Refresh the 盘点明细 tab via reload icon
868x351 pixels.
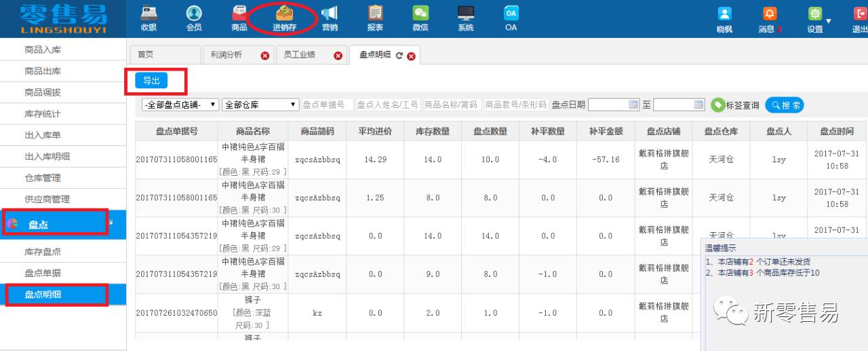pos(399,56)
